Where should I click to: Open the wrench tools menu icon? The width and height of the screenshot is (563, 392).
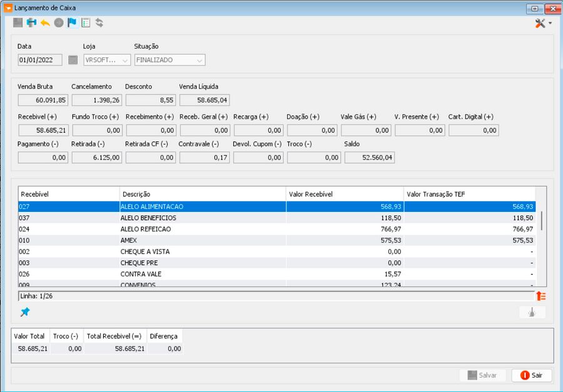pos(540,23)
